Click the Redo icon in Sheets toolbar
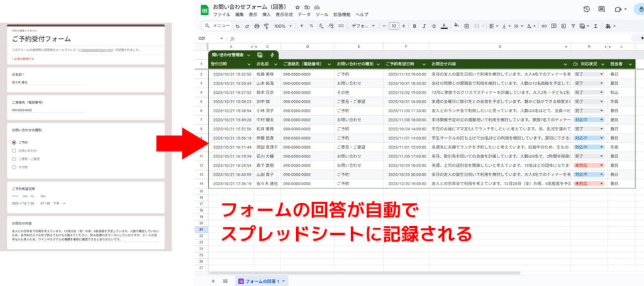644x286 pixels. pos(247,26)
